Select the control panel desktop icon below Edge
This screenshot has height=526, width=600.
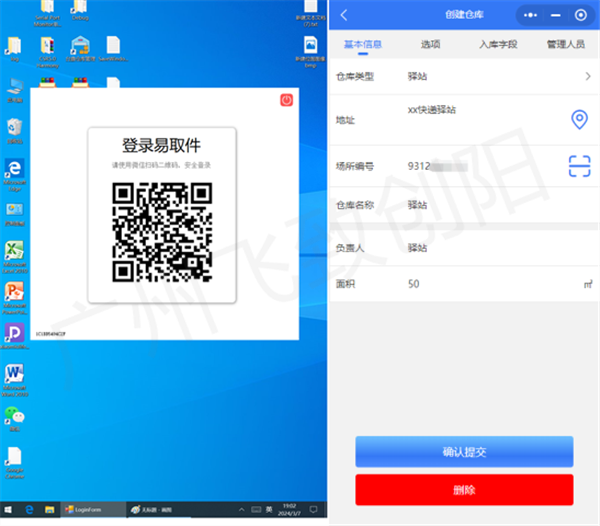tap(15, 215)
